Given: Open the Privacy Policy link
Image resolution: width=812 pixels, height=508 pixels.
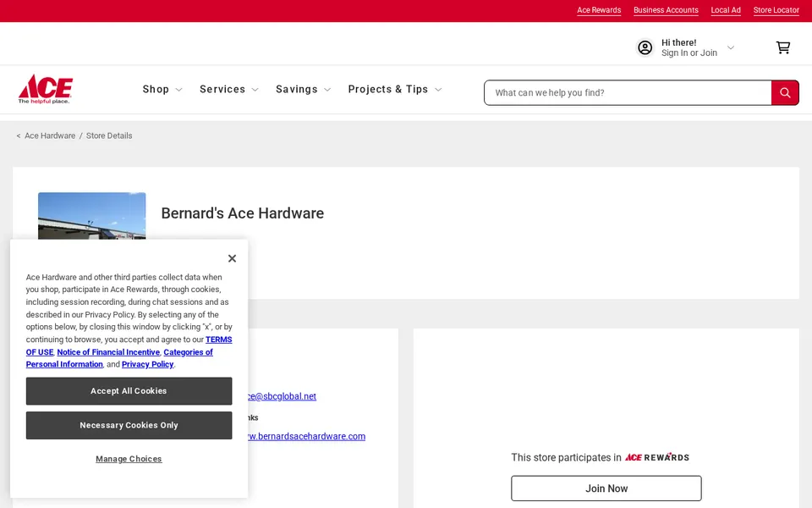Looking at the screenshot, I should [x=147, y=364].
